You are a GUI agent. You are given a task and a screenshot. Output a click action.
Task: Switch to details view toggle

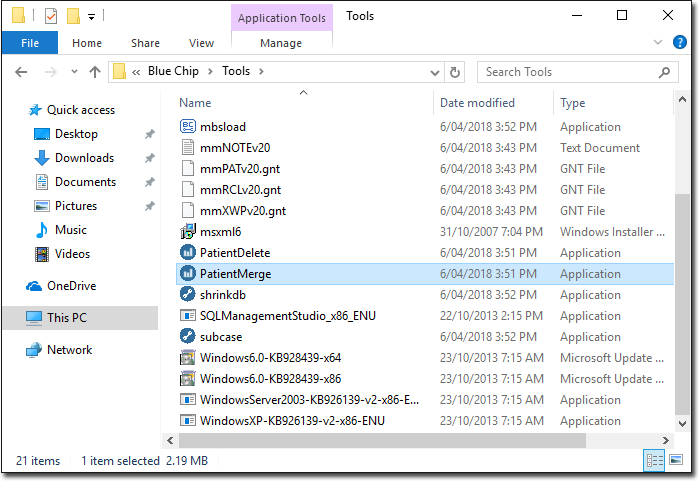655,460
